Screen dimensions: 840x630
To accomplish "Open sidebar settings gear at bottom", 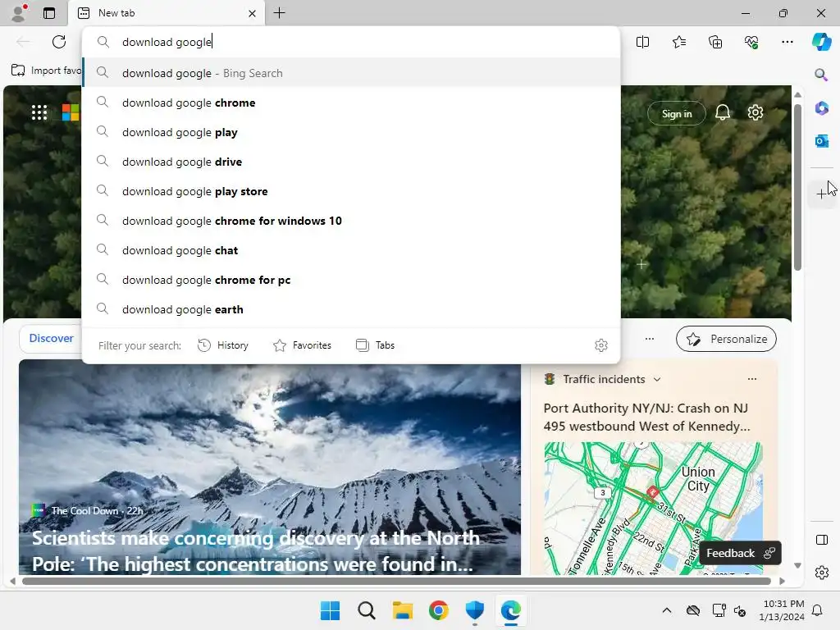I will click(x=821, y=573).
